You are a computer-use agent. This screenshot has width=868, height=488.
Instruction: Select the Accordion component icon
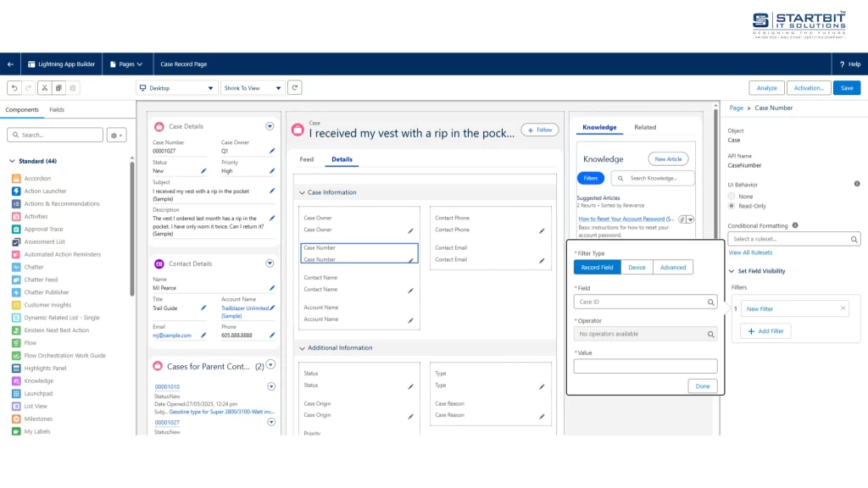(16, 178)
